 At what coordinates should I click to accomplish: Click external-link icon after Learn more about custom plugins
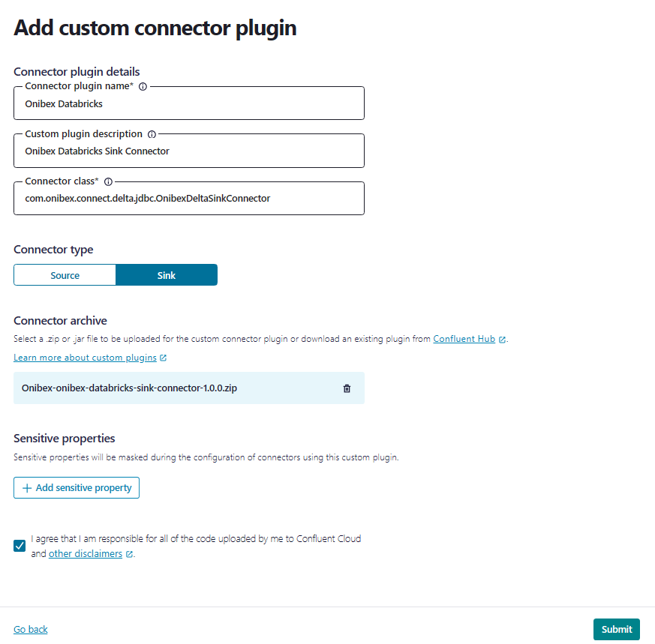click(x=164, y=358)
